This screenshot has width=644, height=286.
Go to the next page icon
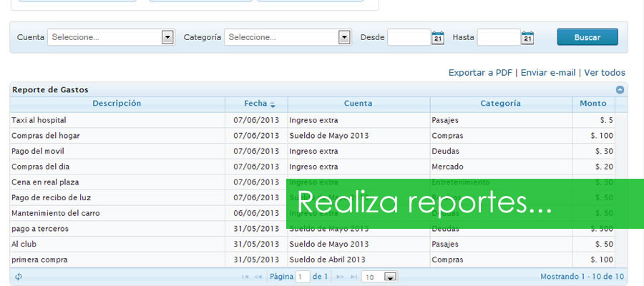point(340,277)
